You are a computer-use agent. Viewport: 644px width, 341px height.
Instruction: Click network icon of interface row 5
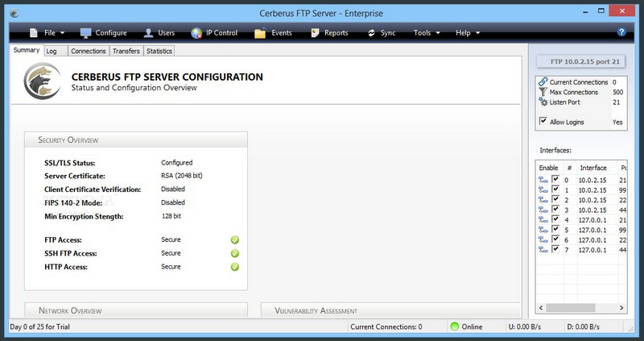pos(543,230)
